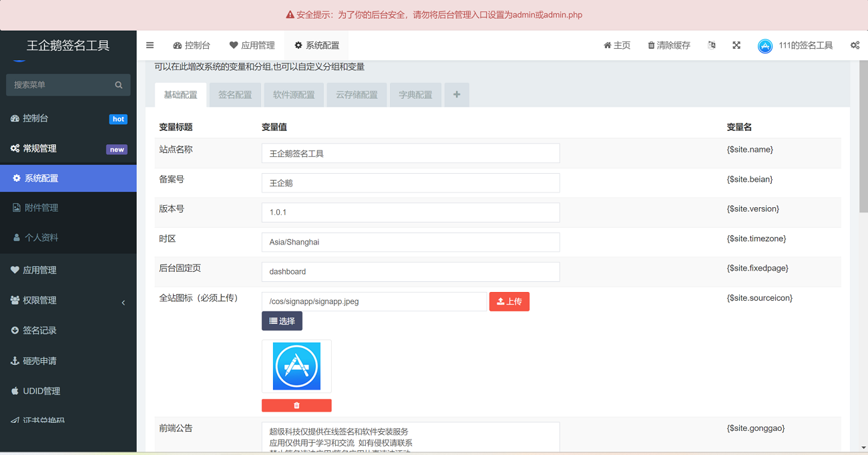Click the red 上传 upload button
Screen dimensions: 868x455
pos(509,301)
